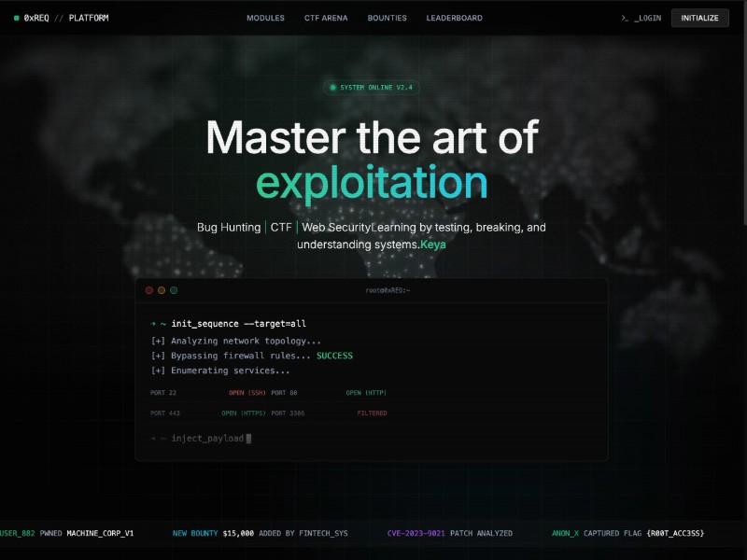Open the LEADERBOARD page

pos(454,18)
